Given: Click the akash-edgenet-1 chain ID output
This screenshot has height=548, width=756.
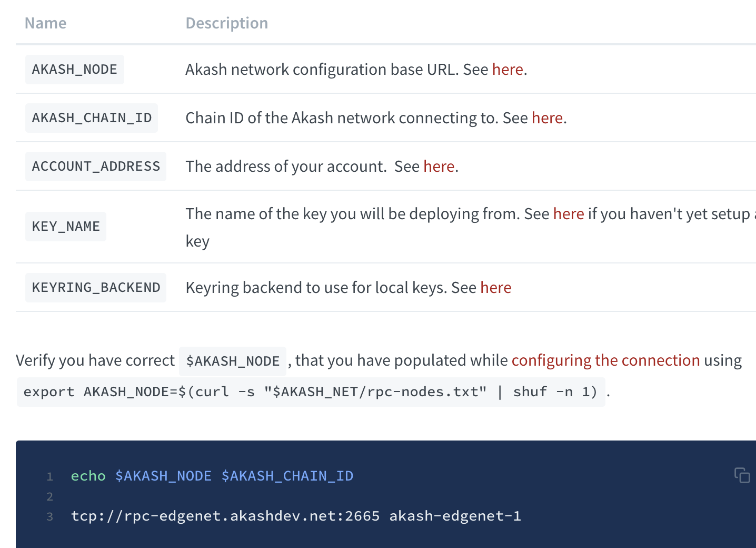Looking at the screenshot, I should click(455, 516).
